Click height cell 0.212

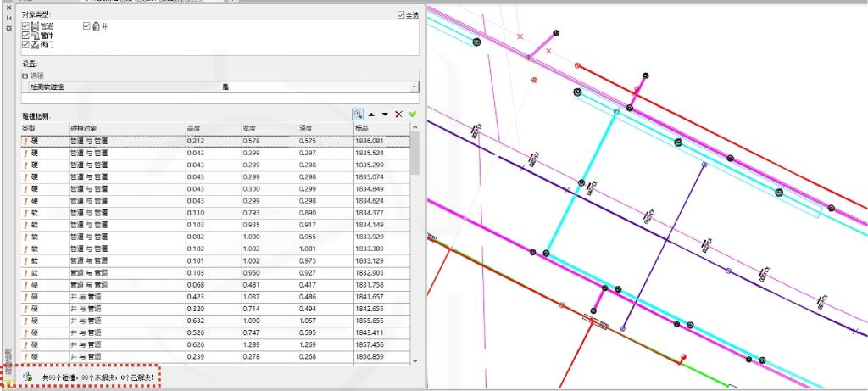pyautogui.click(x=214, y=142)
